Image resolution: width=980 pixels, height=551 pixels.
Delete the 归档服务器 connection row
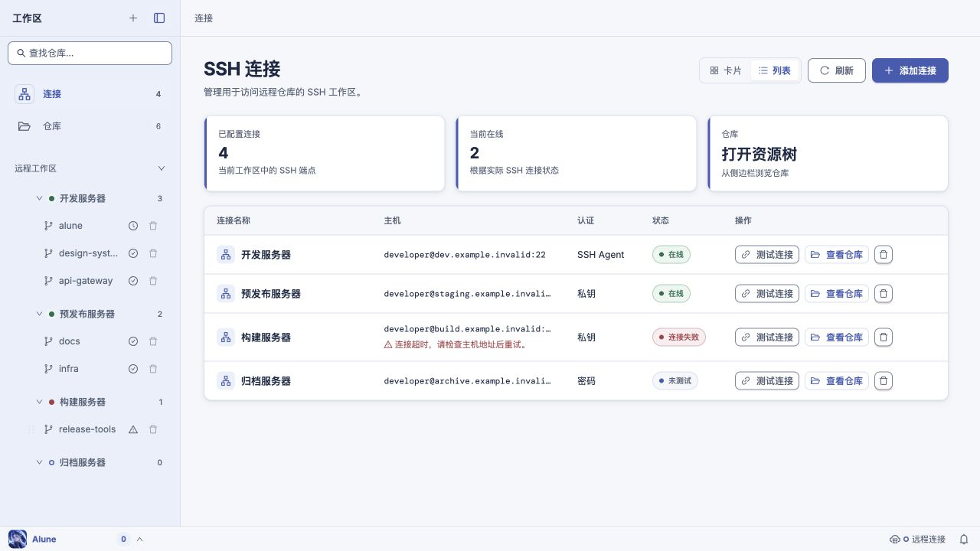tap(884, 381)
